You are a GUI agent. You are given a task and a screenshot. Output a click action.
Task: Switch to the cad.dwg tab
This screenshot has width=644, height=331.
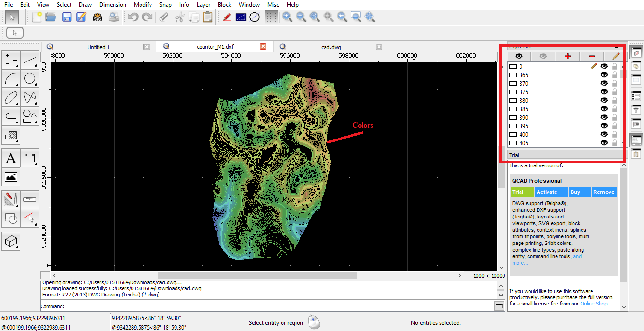331,47
